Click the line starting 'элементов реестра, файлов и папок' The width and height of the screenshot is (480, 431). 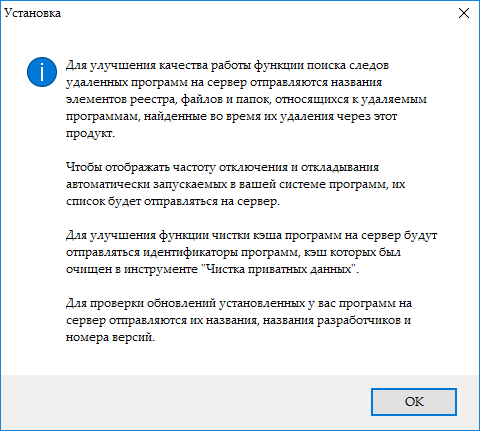click(246, 99)
